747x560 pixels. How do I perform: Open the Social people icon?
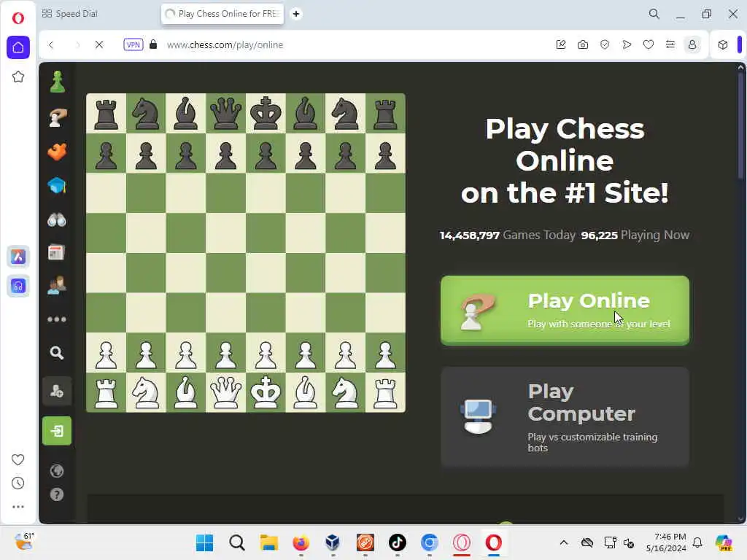click(57, 286)
